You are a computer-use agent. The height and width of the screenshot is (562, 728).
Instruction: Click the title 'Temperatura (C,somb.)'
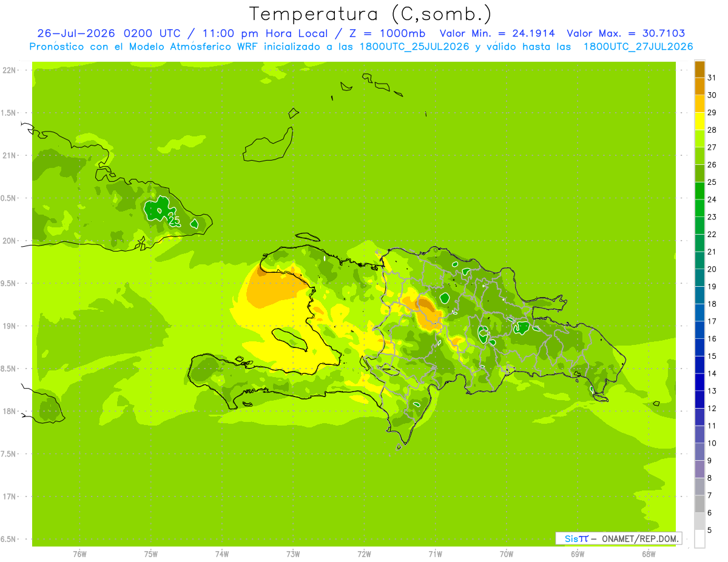point(371,14)
